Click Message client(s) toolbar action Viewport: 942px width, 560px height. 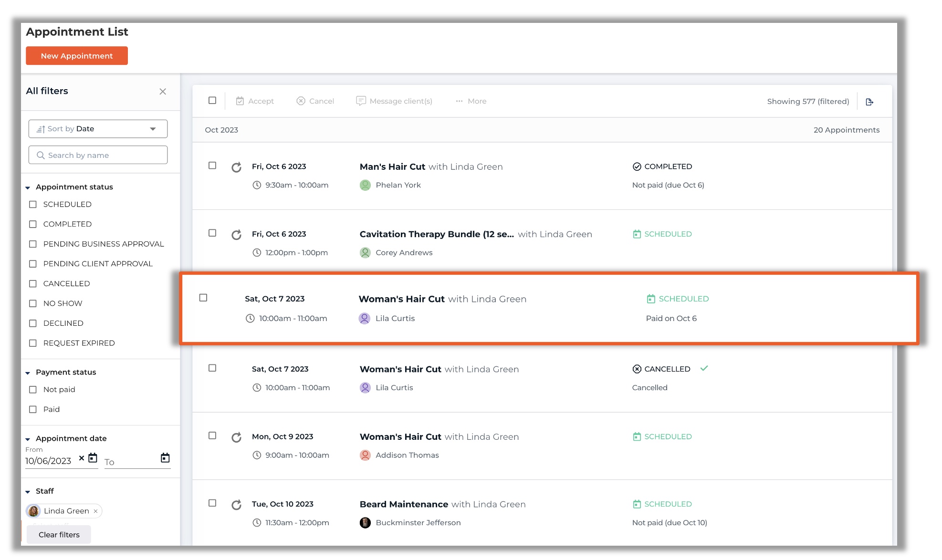[x=394, y=101]
